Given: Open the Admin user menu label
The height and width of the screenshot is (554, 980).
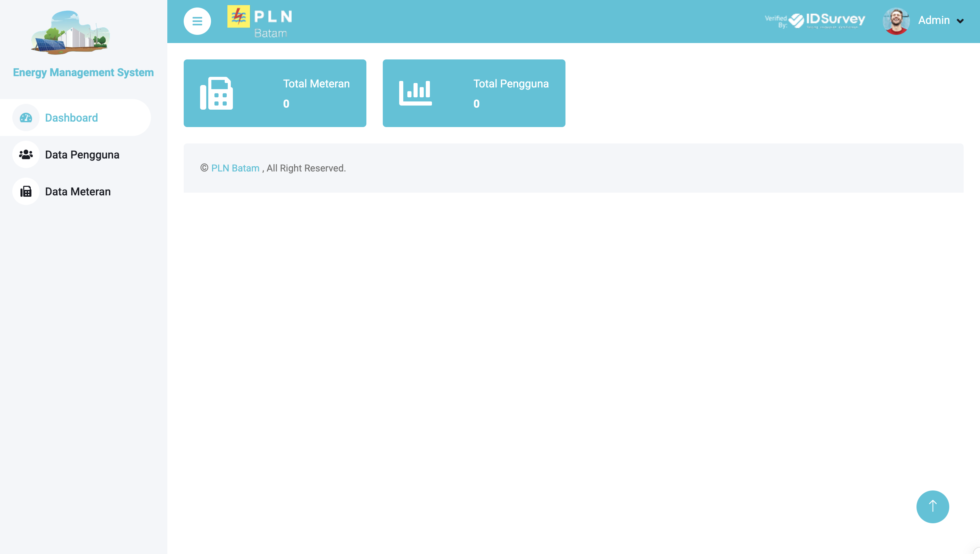Looking at the screenshot, I should 934,20.
